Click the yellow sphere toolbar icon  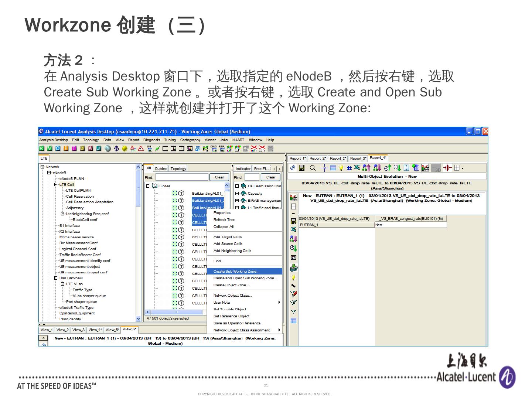[x=125, y=149]
